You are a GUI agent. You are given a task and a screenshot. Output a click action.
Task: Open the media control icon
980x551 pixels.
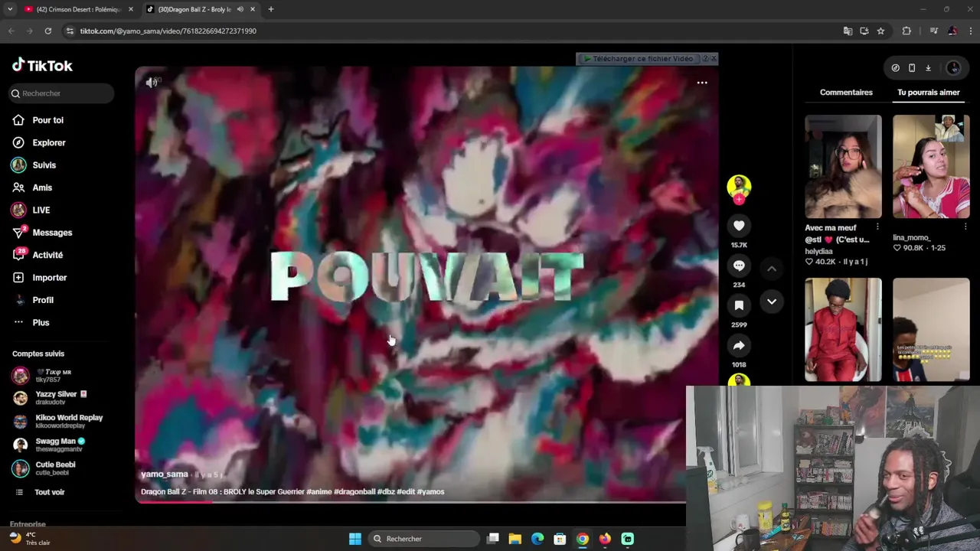point(933,31)
